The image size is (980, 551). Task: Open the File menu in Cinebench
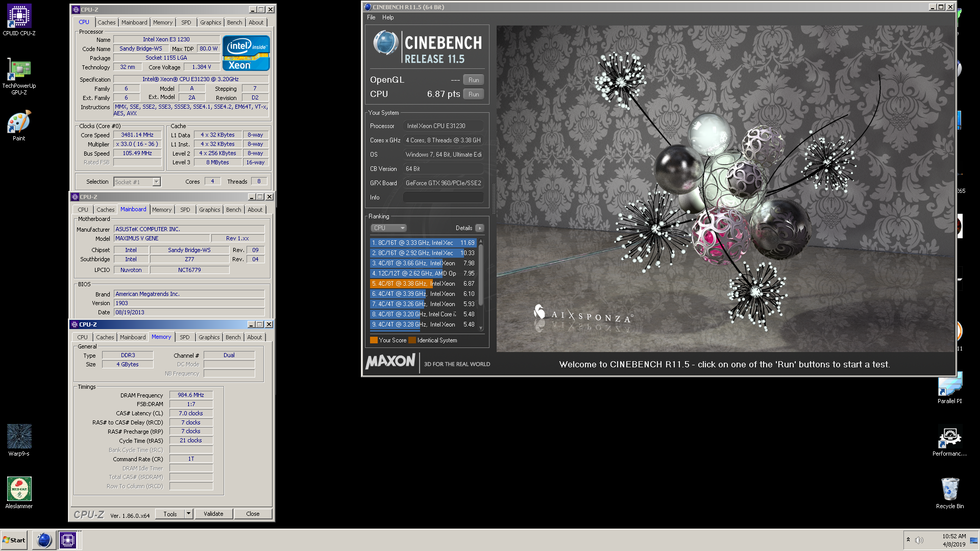click(371, 17)
